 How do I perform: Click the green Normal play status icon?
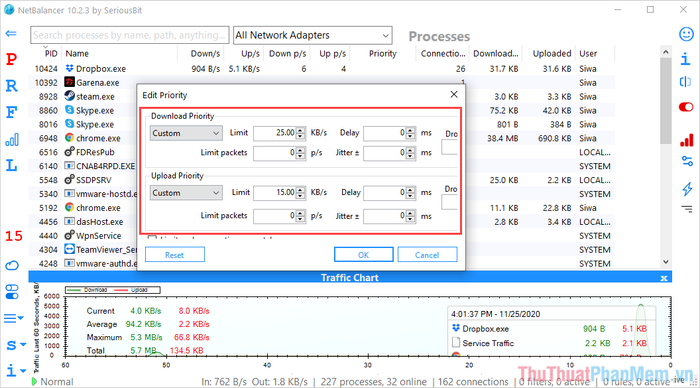coord(34,382)
